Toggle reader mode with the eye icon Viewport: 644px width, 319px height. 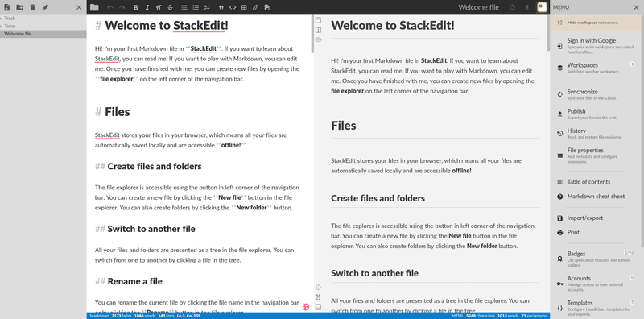click(x=318, y=40)
